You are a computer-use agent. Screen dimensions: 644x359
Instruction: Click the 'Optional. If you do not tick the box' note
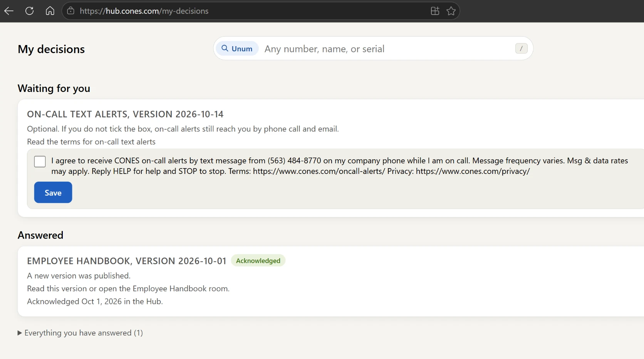click(183, 129)
